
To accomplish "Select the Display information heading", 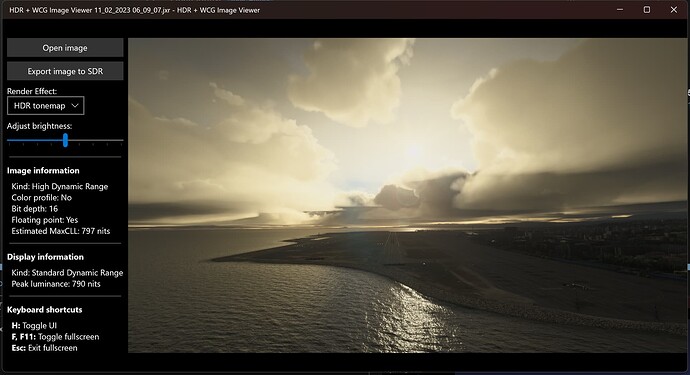I will 45,257.
